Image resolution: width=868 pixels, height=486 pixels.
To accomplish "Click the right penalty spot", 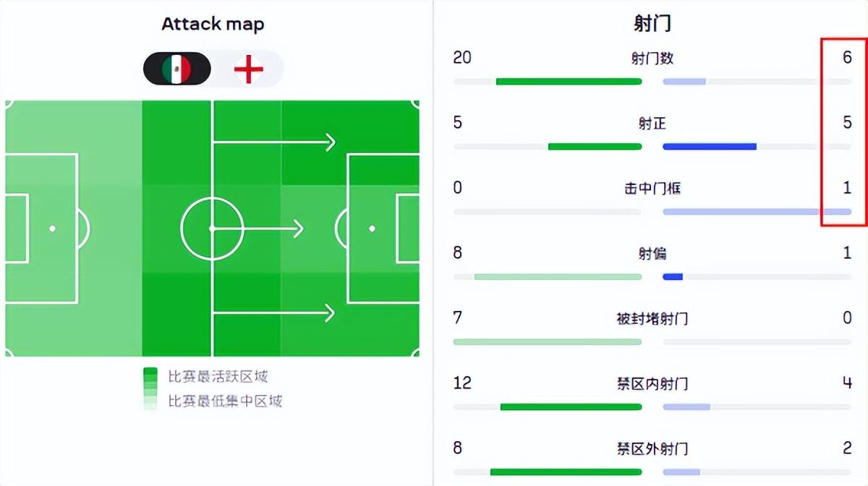I will [372, 229].
